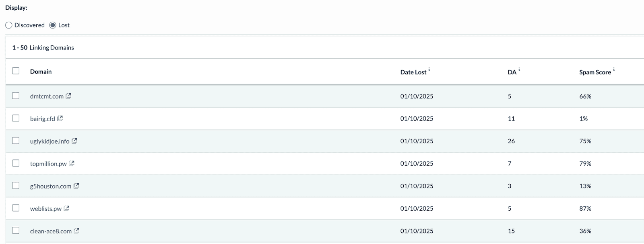Sort by the Date Lost column header
Viewport: 644px width, 244px height.
413,72
